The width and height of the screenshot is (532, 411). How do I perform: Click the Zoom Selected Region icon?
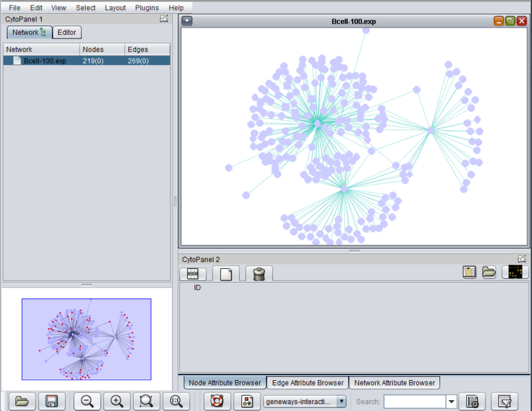point(146,401)
